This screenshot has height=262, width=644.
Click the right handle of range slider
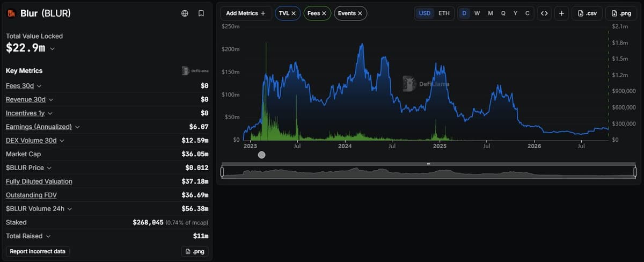(x=635, y=172)
